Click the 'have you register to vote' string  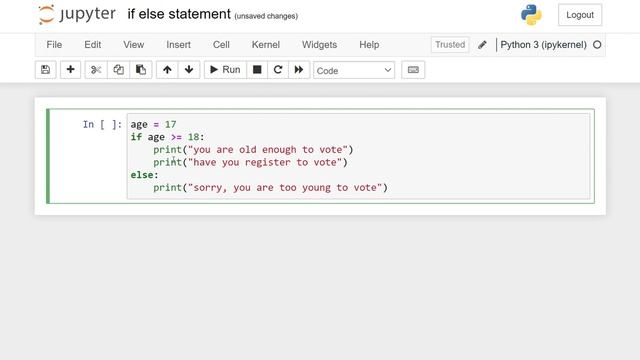264,162
